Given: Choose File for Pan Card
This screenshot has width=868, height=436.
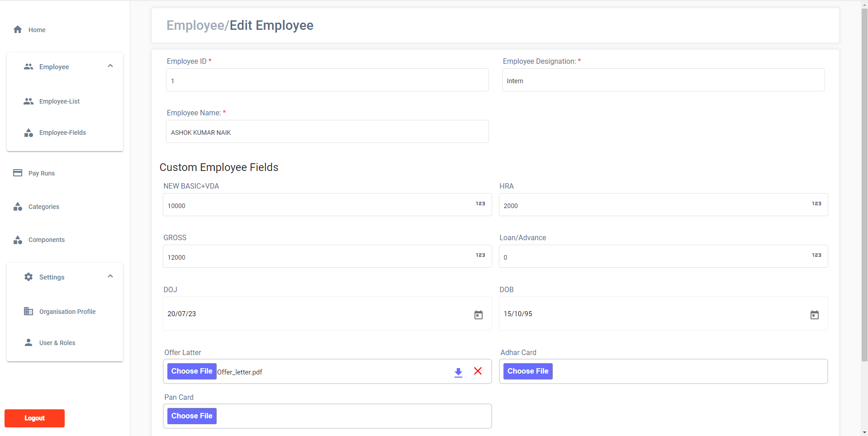Looking at the screenshot, I should [192, 416].
